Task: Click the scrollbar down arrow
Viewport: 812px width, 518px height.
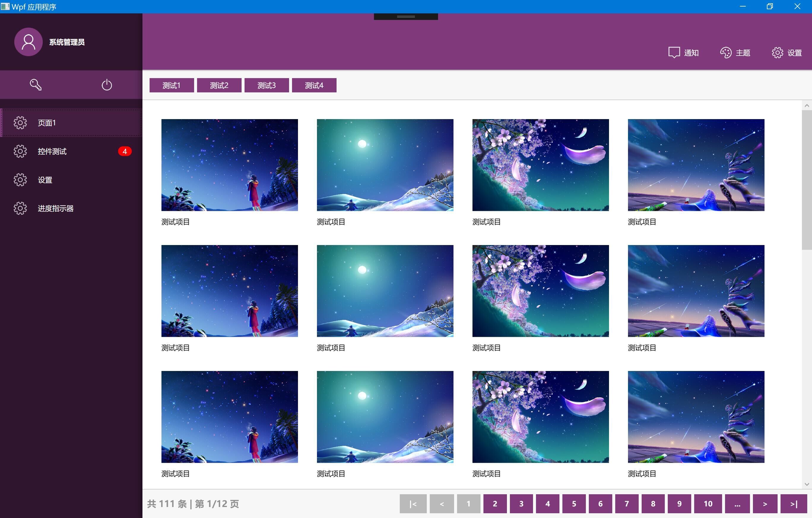Action: 807,484
